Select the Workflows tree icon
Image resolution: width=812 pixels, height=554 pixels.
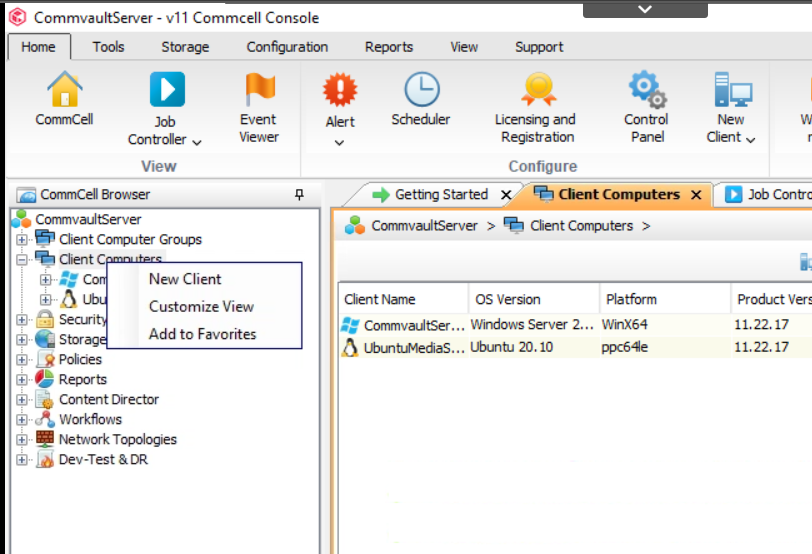[45, 419]
